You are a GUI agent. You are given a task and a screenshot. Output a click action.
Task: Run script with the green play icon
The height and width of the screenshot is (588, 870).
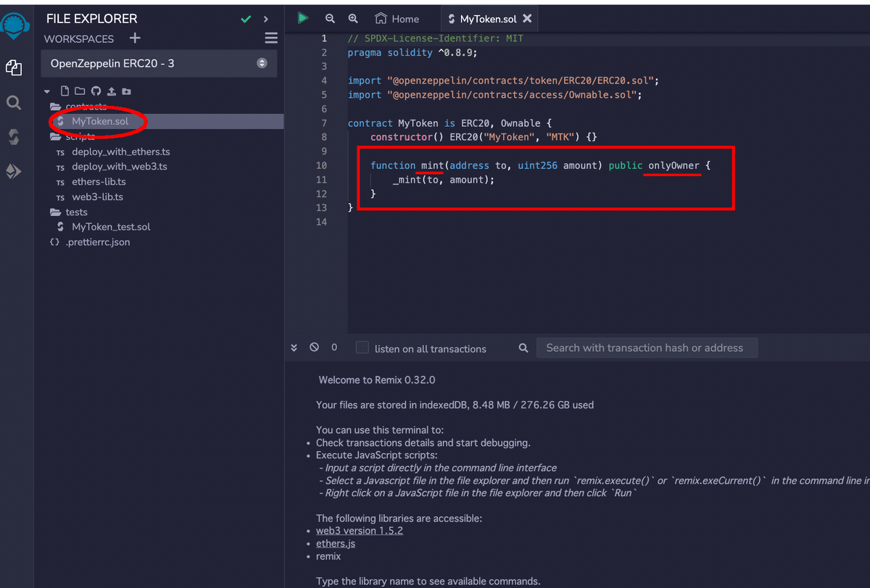(303, 18)
